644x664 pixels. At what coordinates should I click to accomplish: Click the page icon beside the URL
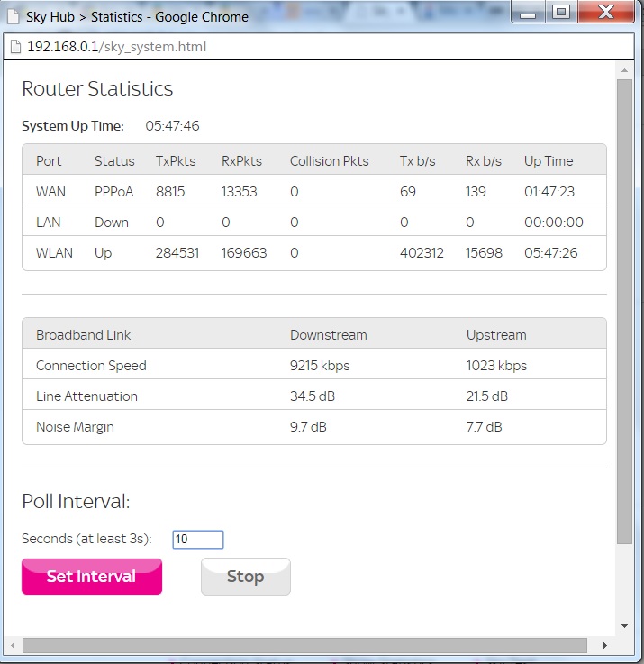click(x=15, y=46)
